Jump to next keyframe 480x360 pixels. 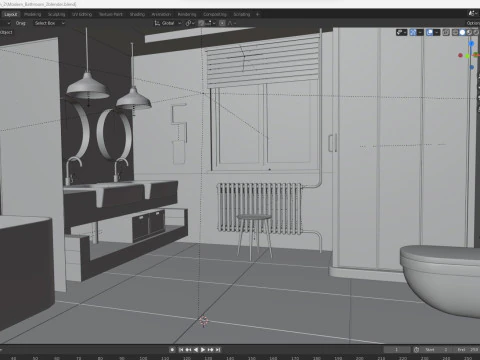click(210, 350)
